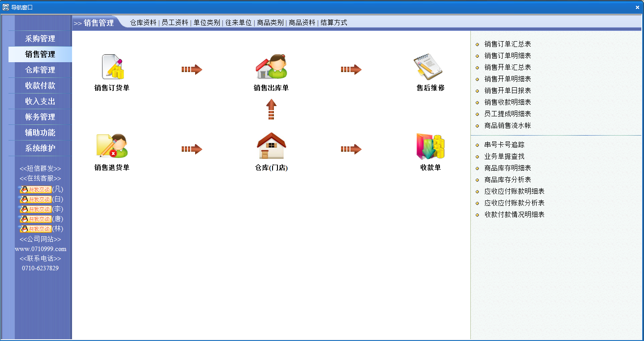
Task: Open 商品库存分析表
Action: [x=508, y=179]
